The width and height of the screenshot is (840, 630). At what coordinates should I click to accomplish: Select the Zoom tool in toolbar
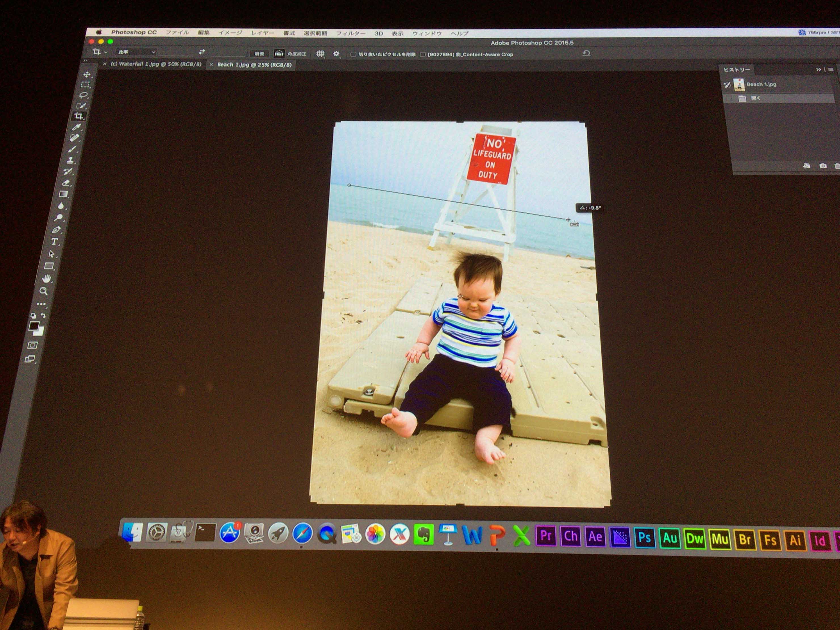pos(44,291)
